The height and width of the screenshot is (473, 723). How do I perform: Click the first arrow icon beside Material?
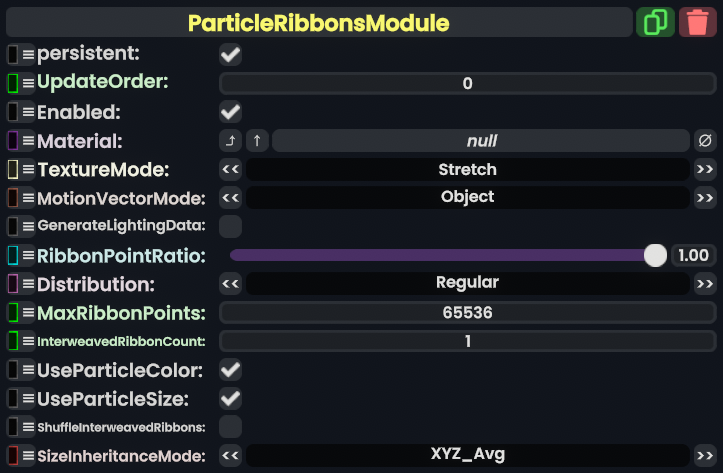[x=231, y=141]
